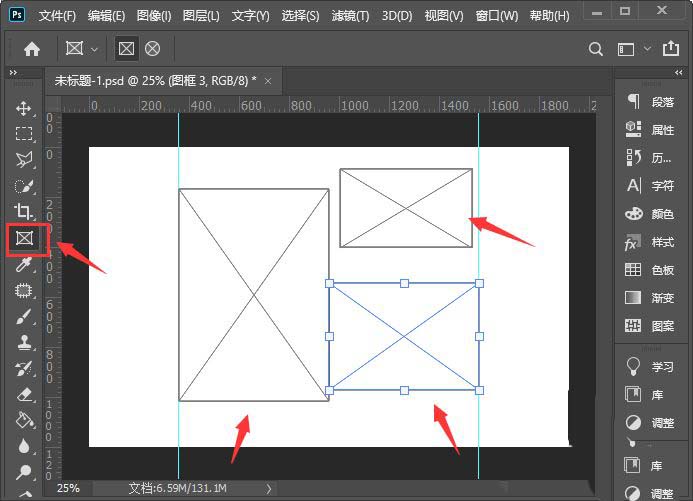Select the Blur tool
The width and height of the screenshot is (693, 501).
click(x=24, y=446)
